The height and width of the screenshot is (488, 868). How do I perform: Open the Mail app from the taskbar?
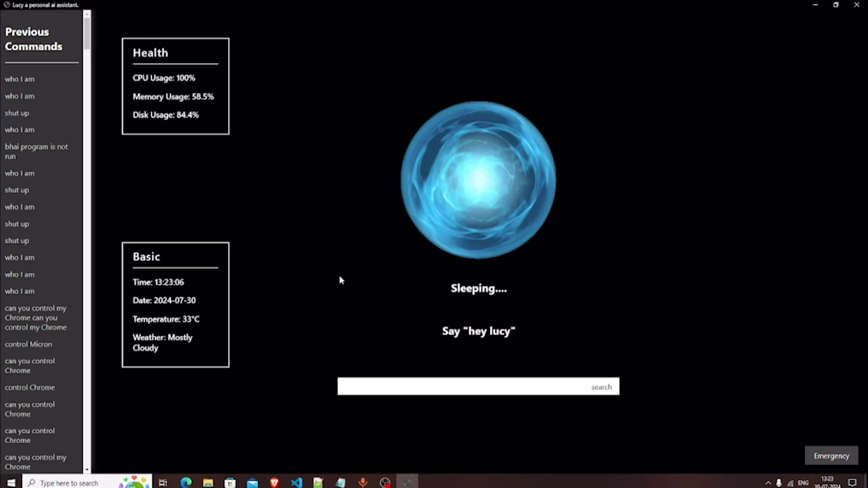click(x=253, y=482)
